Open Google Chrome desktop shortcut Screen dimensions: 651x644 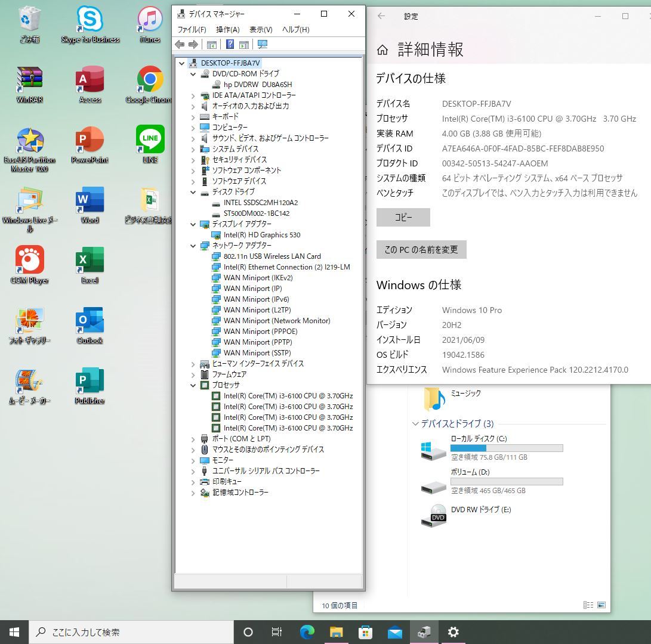[x=149, y=85]
